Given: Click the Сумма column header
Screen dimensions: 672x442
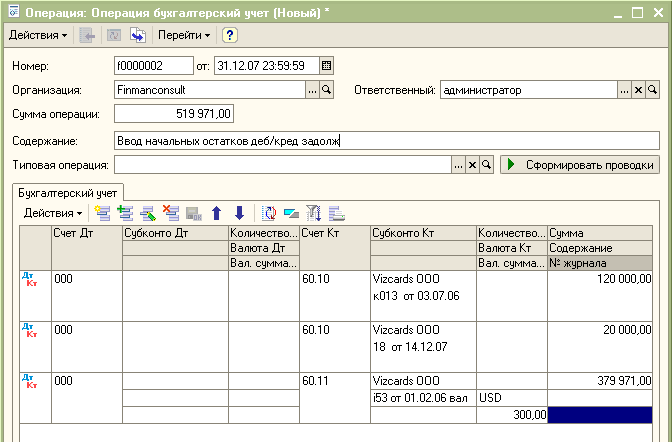Looking at the screenshot, I should coord(600,233).
